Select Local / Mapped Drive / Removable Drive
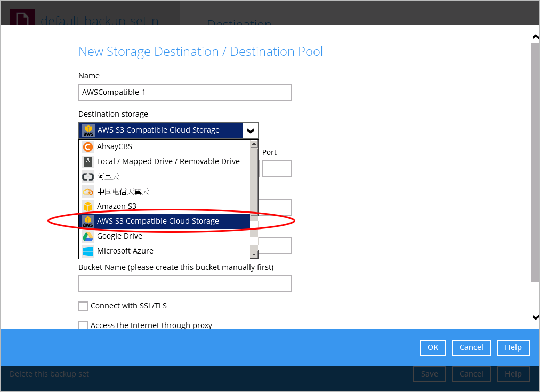 [x=168, y=161]
